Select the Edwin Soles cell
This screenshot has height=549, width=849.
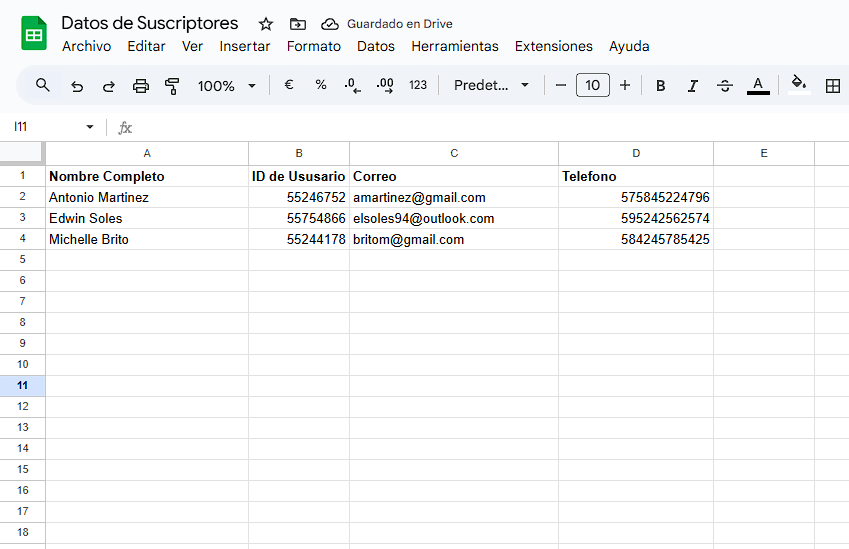[x=147, y=219]
